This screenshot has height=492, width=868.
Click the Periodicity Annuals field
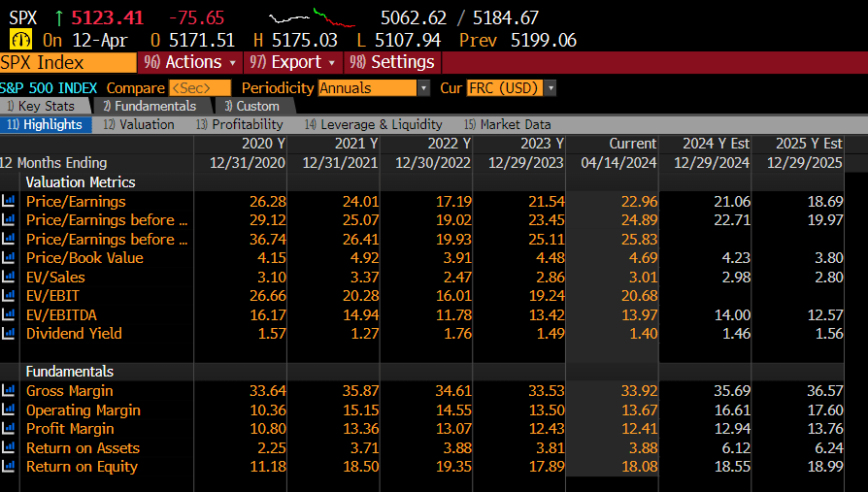click(367, 88)
